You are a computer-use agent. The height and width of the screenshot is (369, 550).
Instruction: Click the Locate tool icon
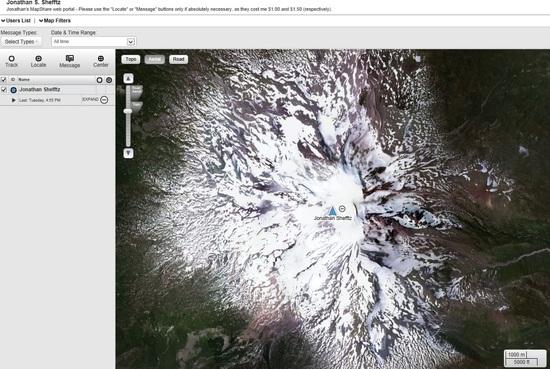[38, 59]
